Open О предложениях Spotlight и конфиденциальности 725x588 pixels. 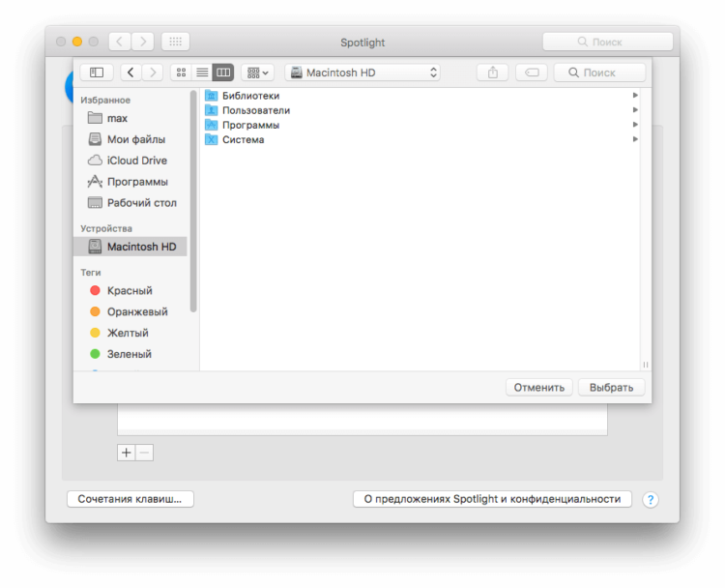[x=492, y=499]
